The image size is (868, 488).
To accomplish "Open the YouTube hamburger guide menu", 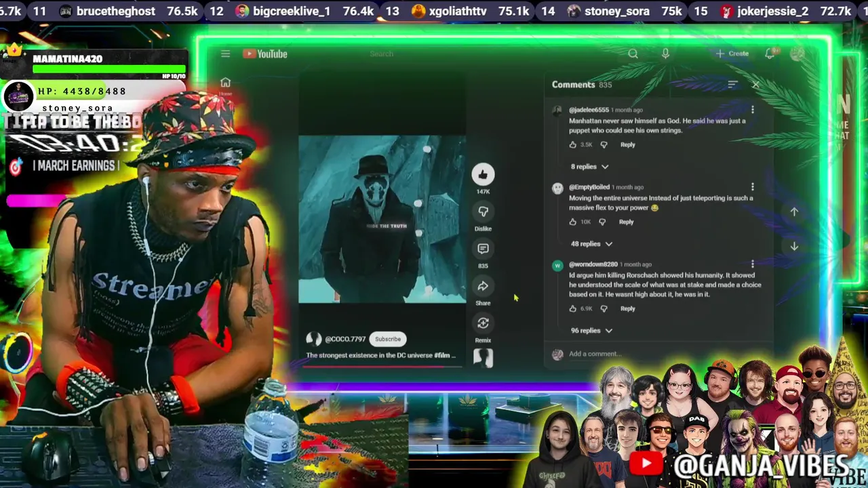I will click(x=225, y=54).
